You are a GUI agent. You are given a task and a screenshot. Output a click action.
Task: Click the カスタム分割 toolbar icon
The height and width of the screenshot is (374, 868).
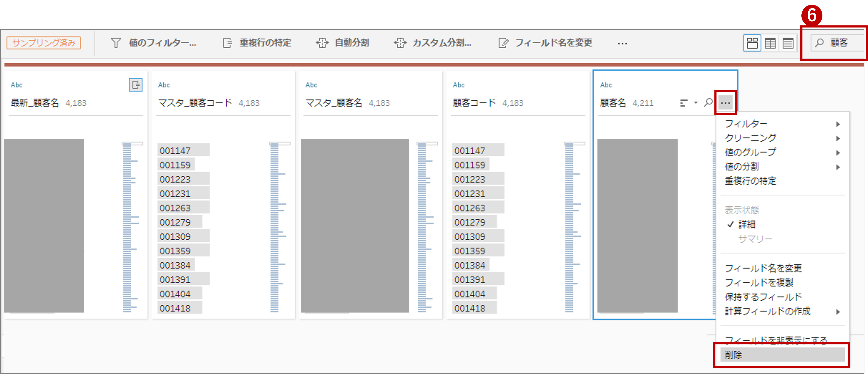[400, 43]
